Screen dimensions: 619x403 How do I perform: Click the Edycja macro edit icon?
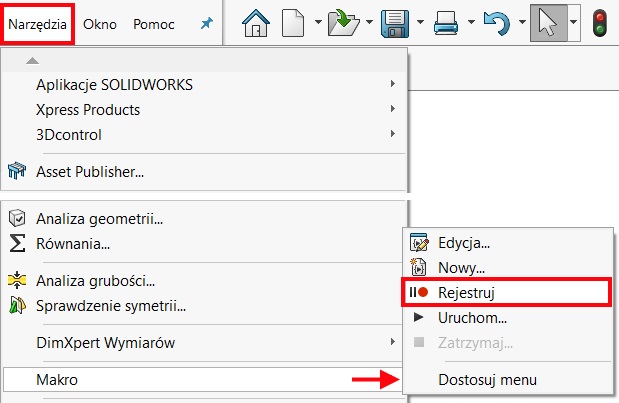pos(419,243)
